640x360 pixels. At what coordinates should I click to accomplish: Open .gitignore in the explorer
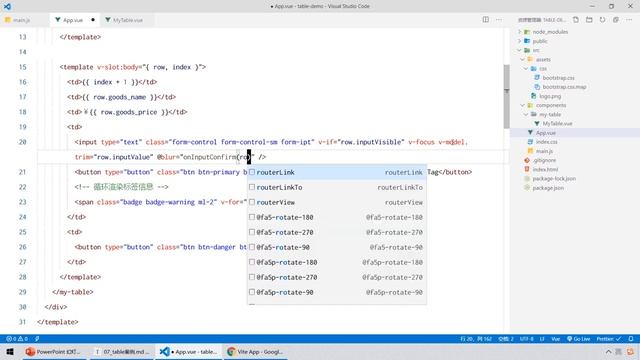(x=544, y=160)
